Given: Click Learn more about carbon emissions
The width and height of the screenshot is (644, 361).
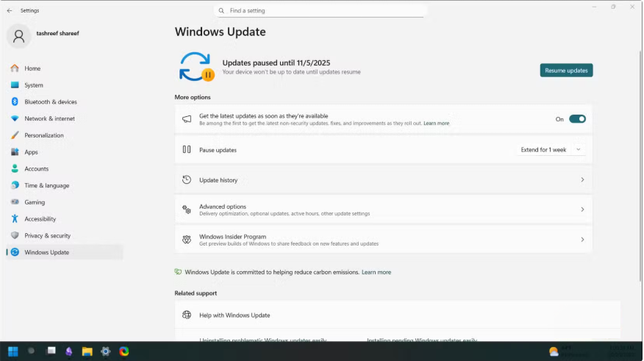Looking at the screenshot, I should click(x=376, y=272).
